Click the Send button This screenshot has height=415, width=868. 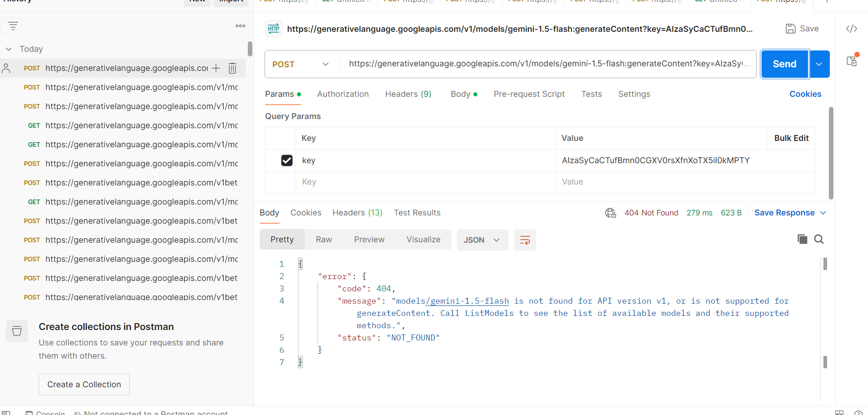point(784,64)
